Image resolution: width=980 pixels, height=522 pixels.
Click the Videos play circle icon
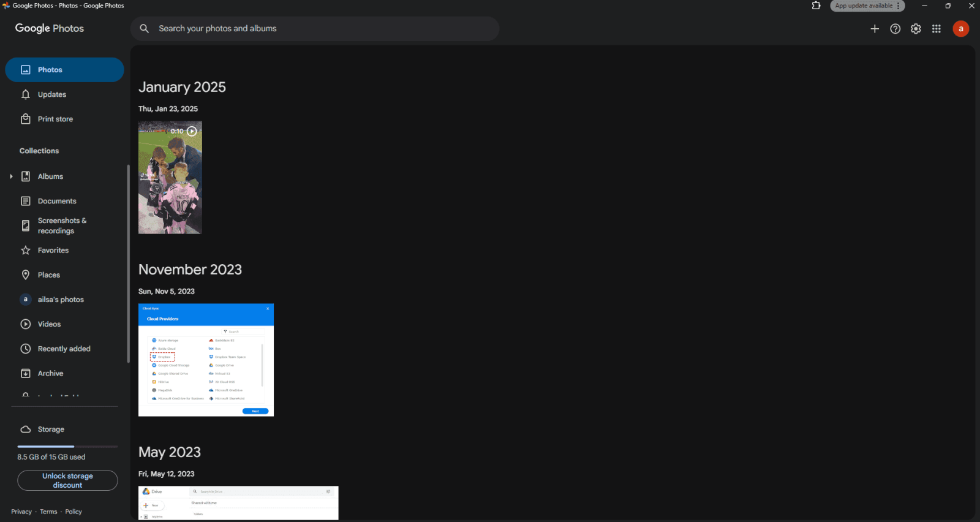pyautogui.click(x=26, y=324)
